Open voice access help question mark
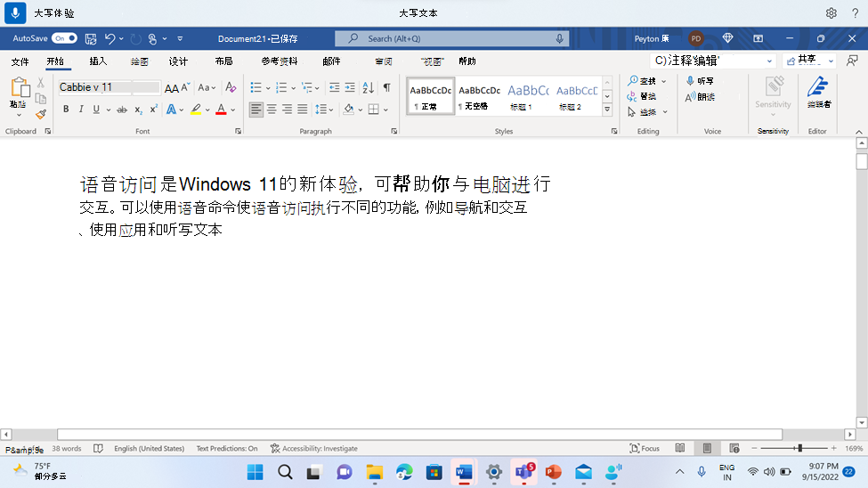Viewport: 868px width, 488px height. (x=855, y=13)
